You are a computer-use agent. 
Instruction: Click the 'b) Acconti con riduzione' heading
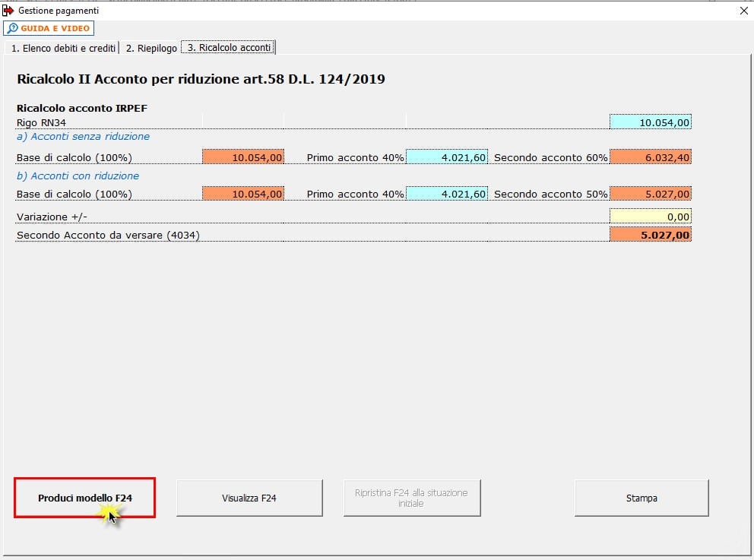78,176
